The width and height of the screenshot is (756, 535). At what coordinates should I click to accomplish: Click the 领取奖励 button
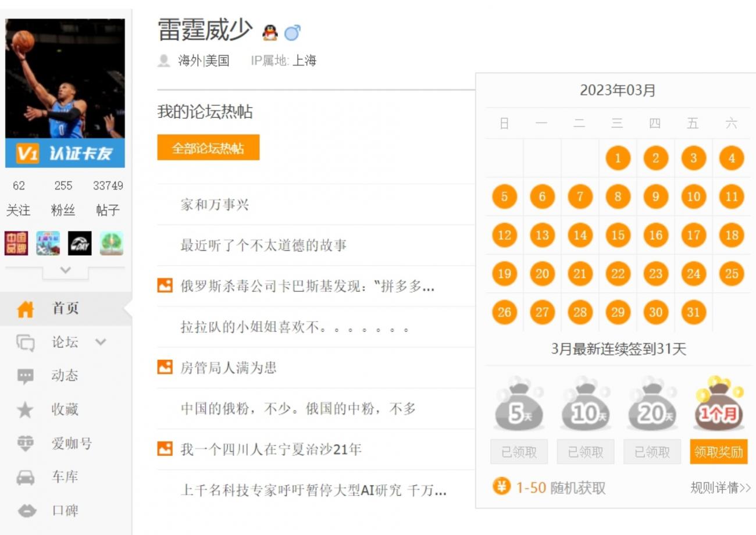pos(719,452)
